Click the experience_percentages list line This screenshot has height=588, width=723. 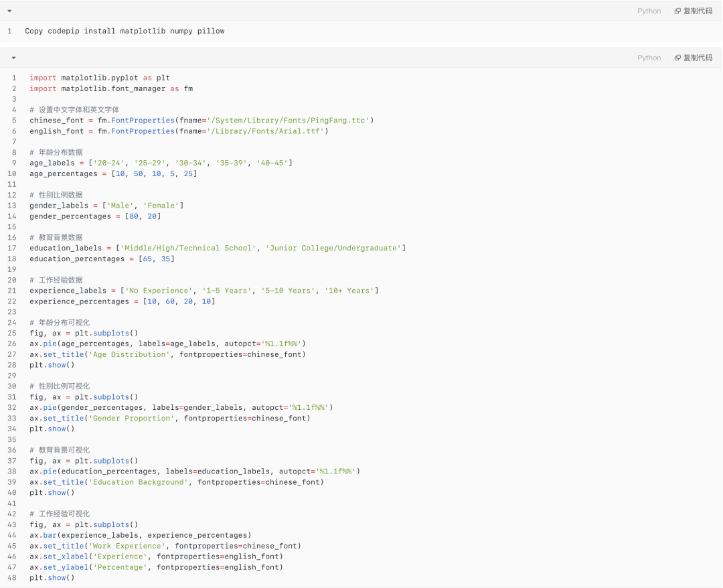coord(123,301)
